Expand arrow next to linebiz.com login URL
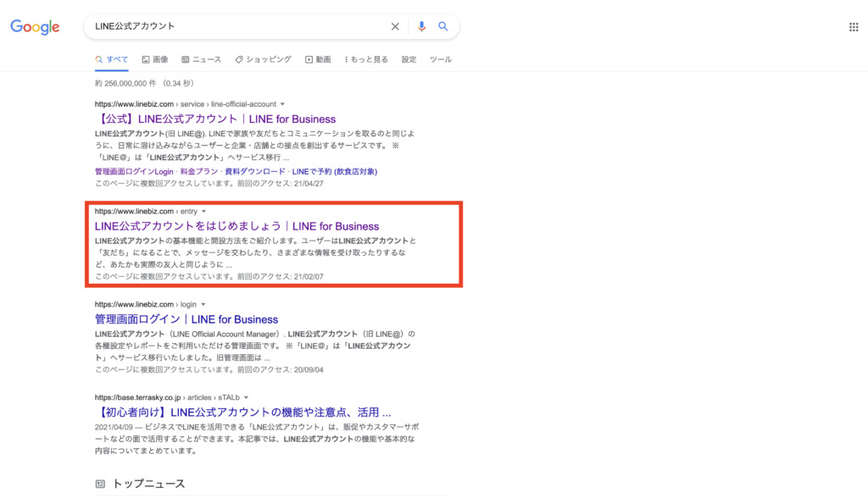868x504 pixels. point(203,304)
